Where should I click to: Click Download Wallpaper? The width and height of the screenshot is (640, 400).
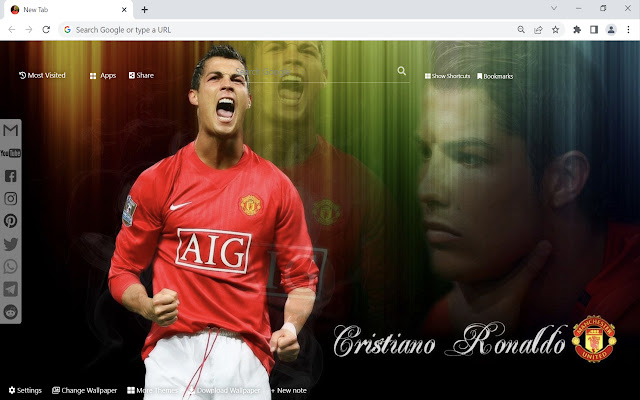click(224, 391)
